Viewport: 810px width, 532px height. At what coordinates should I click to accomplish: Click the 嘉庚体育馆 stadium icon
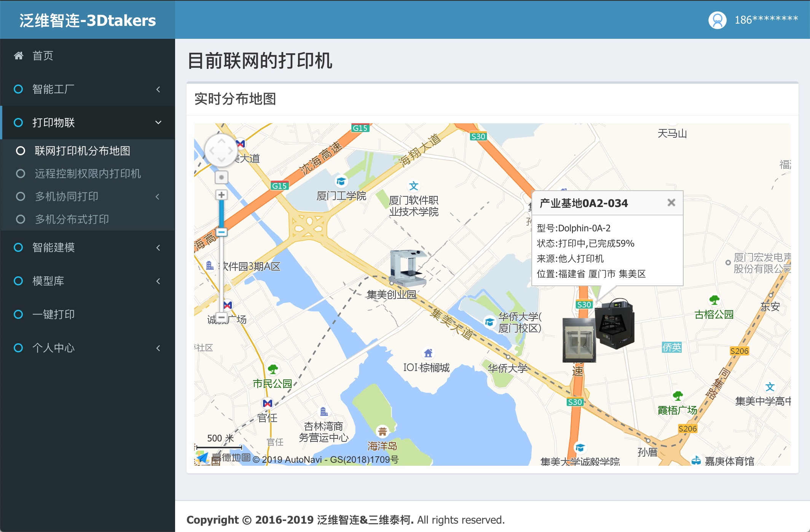coord(696,460)
